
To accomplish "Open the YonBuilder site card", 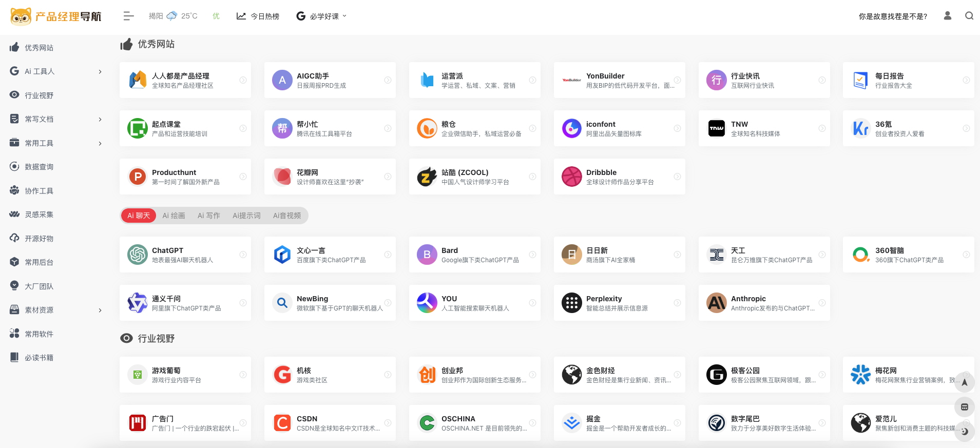I will pyautogui.click(x=620, y=80).
